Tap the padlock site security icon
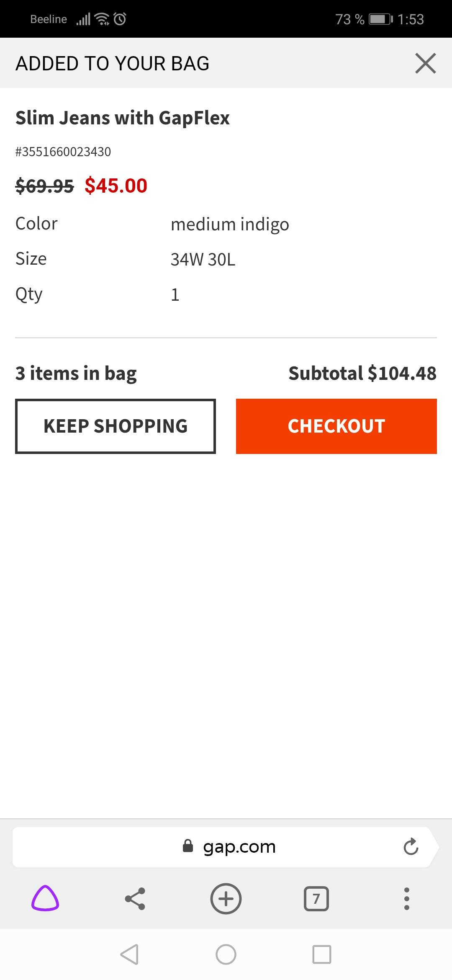This screenshot has width=452, height=980. click(188, 846)
